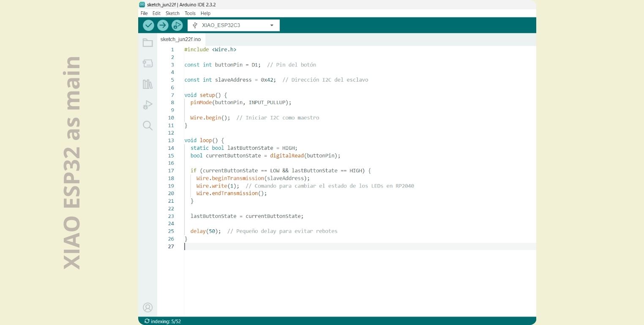Image resolution: width=644 pixels, height=325 pixels.
Task: Expand the XIAO_ESP32C3 board selector dropdown
Action: point(234,25)
